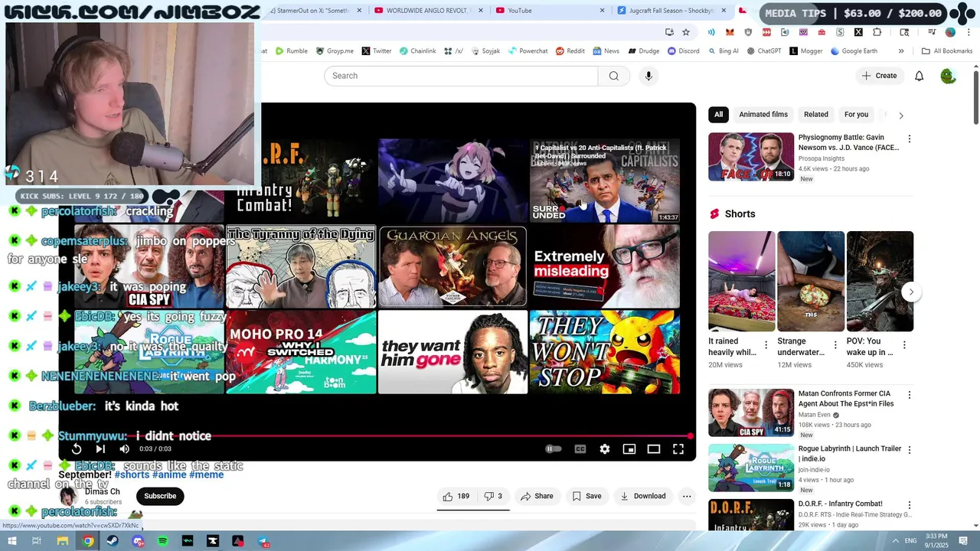Open the MetaMask fox extension icon

(x=730, y=32)
